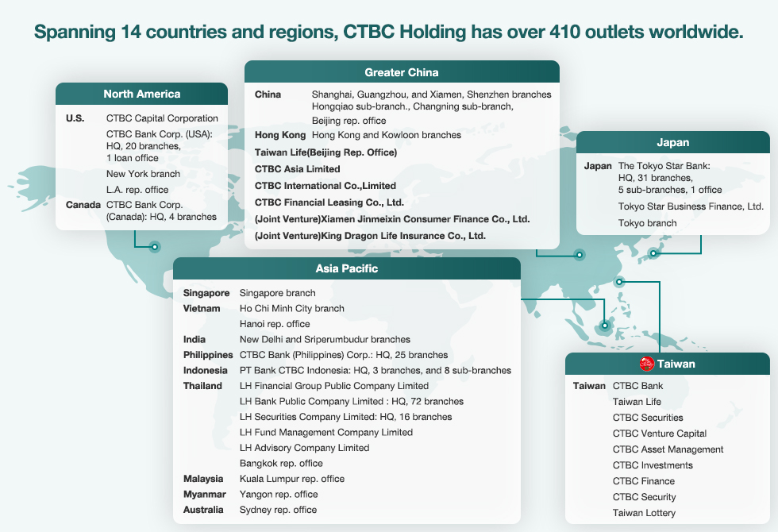
Task: Click 'LH Securities Company Limited' entry
Action: pyautogui.click(x=345, y=417)
